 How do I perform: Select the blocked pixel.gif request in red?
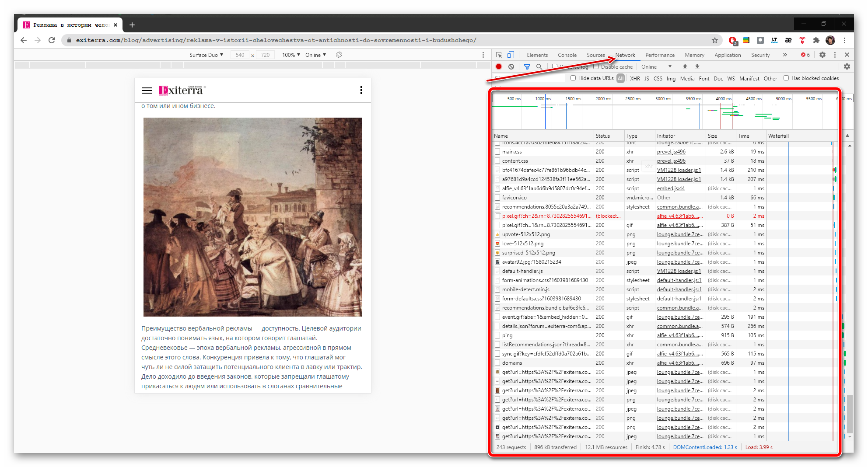[665, 216]
